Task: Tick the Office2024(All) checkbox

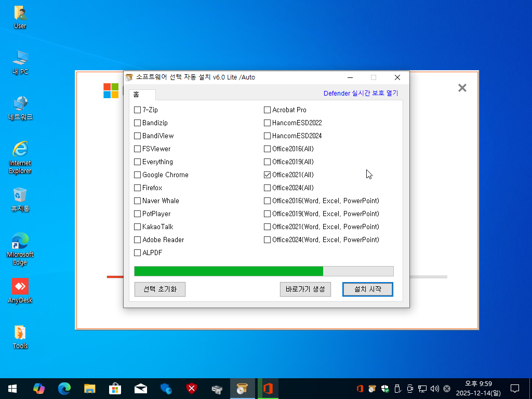Action: click(x=268, y=188)
